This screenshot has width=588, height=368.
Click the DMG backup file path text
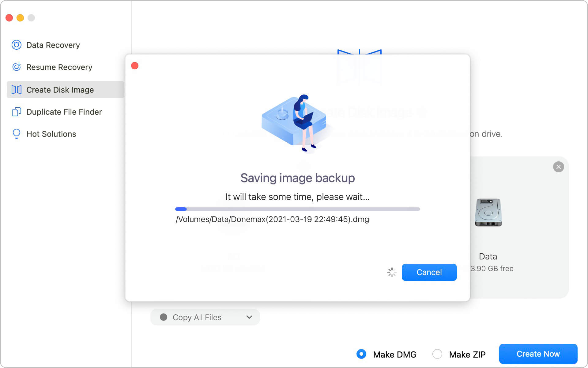[272, 219]
